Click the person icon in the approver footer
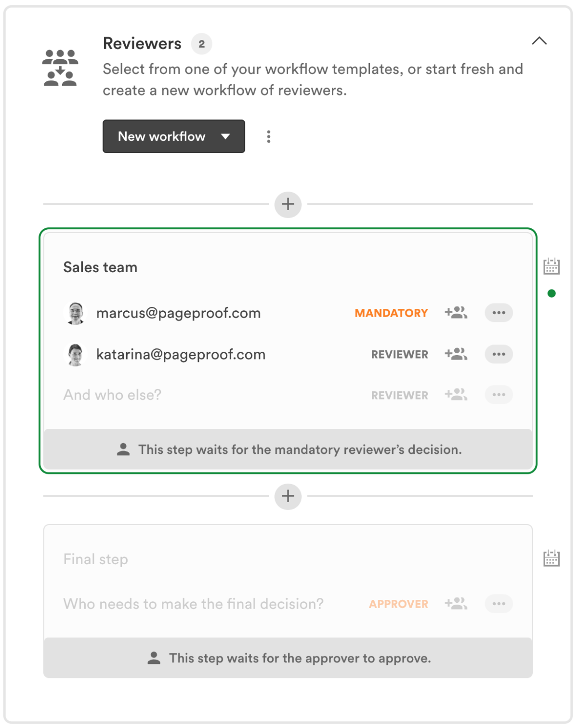The width and height of the screenshot is (578, 728). coord(154,657)
